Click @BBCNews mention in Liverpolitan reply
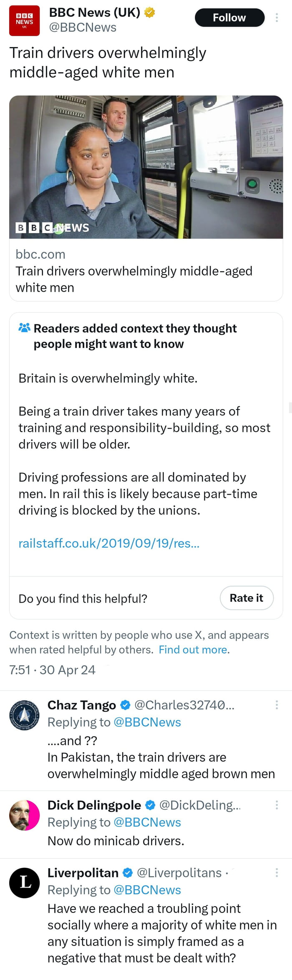 [147, 890]
